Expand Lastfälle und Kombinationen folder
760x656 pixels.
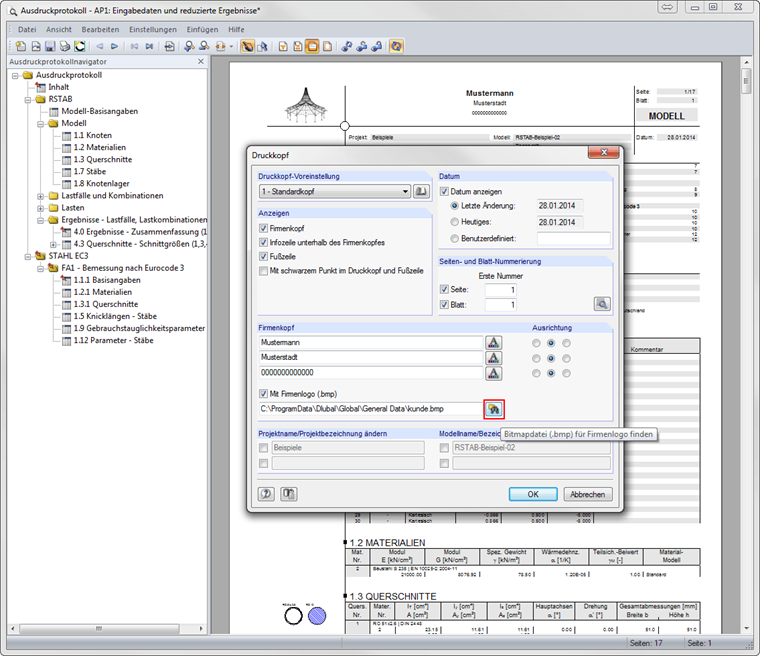(41, 196)
